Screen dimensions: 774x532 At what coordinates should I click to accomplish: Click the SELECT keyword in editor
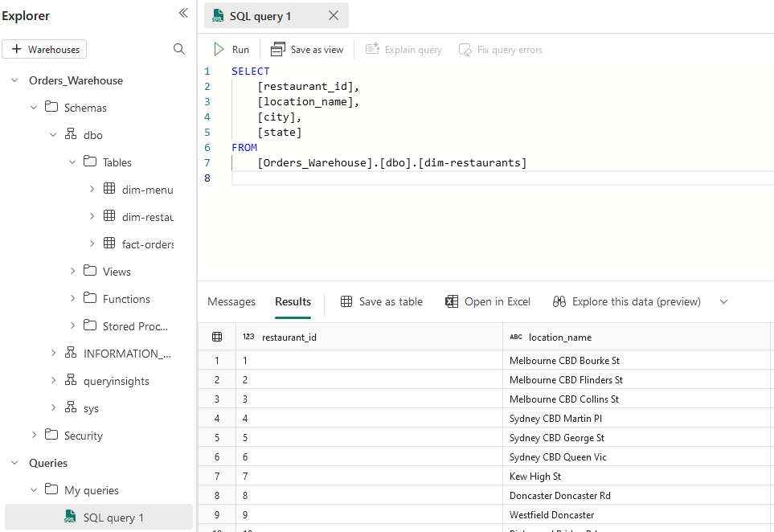click(x=250, y=71)
